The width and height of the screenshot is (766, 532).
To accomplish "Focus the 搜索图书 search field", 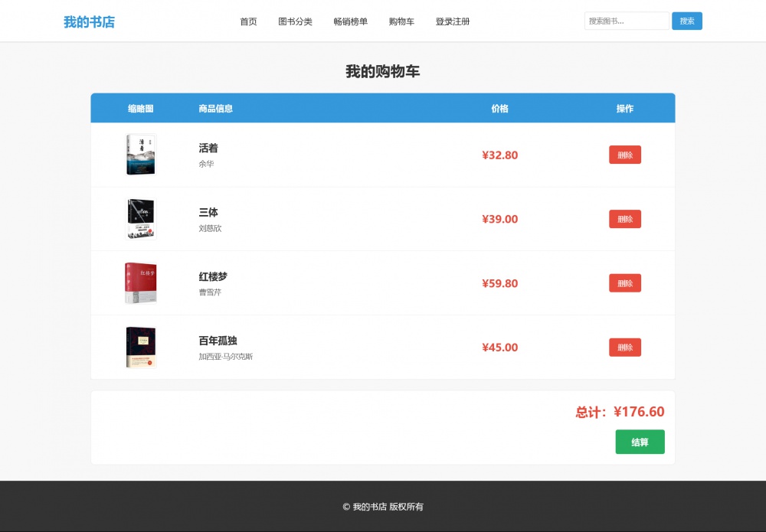I will click(626, 21).
